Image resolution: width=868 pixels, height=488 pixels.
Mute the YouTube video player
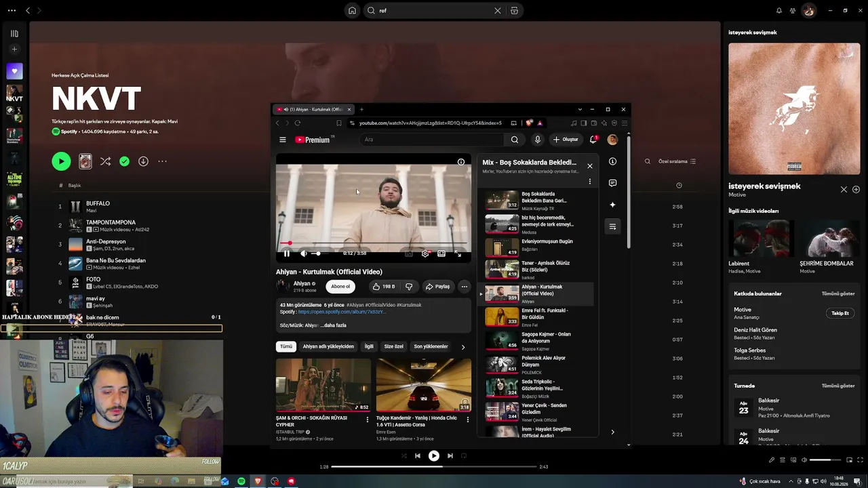coord(303,253)
